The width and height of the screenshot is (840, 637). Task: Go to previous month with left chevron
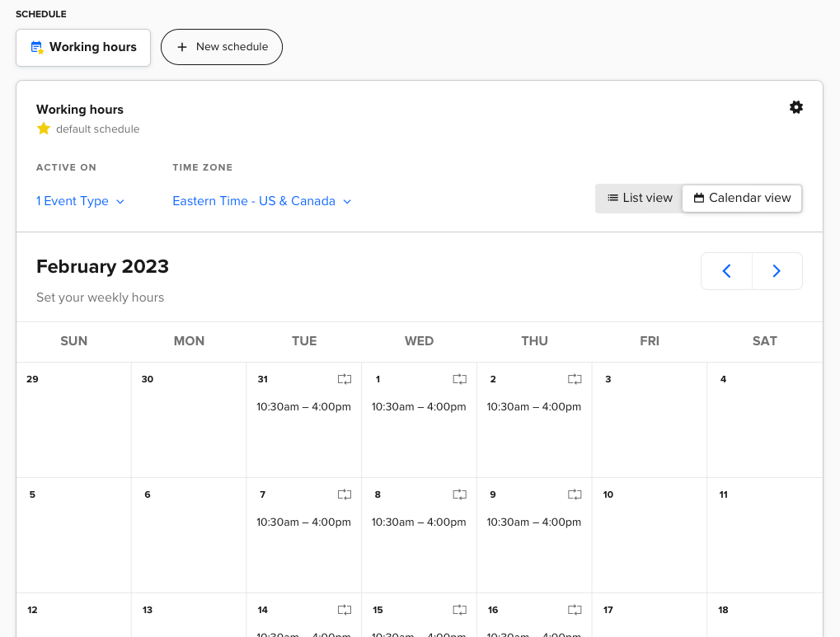(x=726, y=271)
